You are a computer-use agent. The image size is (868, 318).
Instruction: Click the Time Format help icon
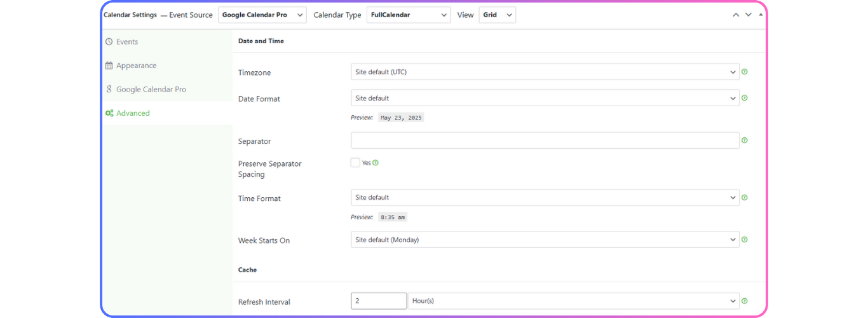coord(745,197)
